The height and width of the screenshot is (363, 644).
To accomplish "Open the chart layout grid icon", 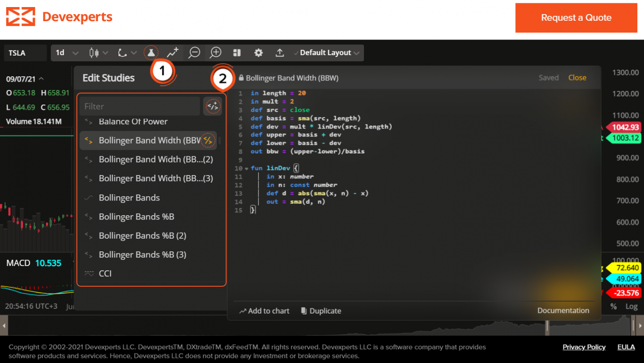I will coord(237,52).
